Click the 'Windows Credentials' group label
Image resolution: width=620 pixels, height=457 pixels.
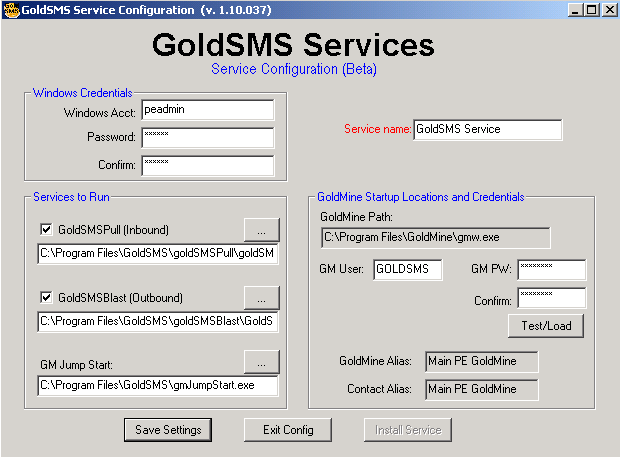point(83,93)
